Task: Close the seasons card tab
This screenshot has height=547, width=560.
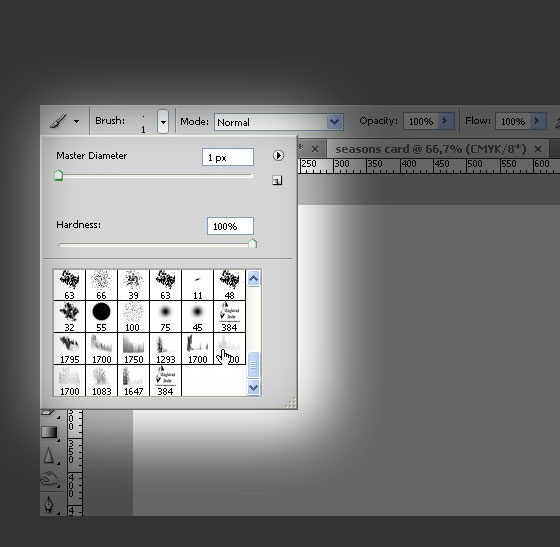Action: coord(538,149)
